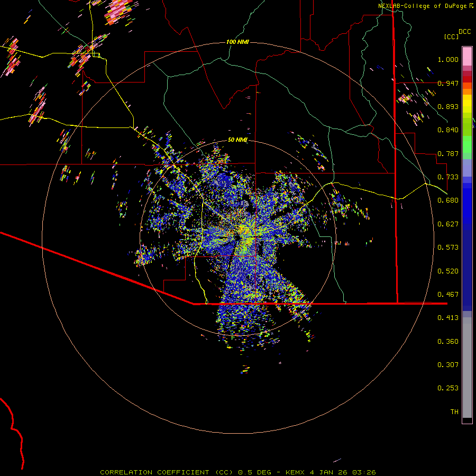The image size is (476, 476).
Task: Click the red segment of the color scale
Action: click(467, 79)
